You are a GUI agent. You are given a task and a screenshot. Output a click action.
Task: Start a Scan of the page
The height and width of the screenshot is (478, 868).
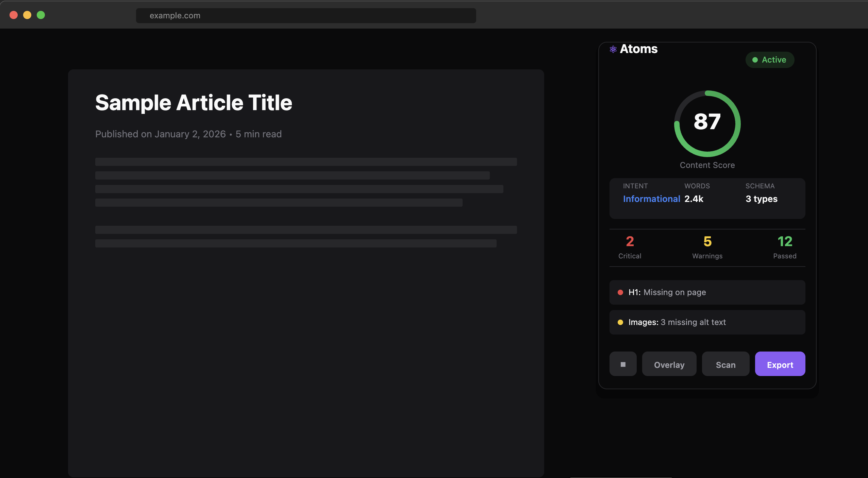(x=725, y=364)
